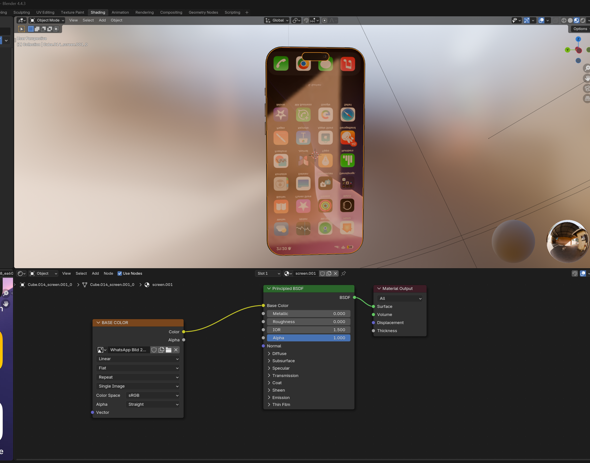Open the Slot 1 material slot dropdown
Viewport: 590px width, 463px height.
pos(268,274)
